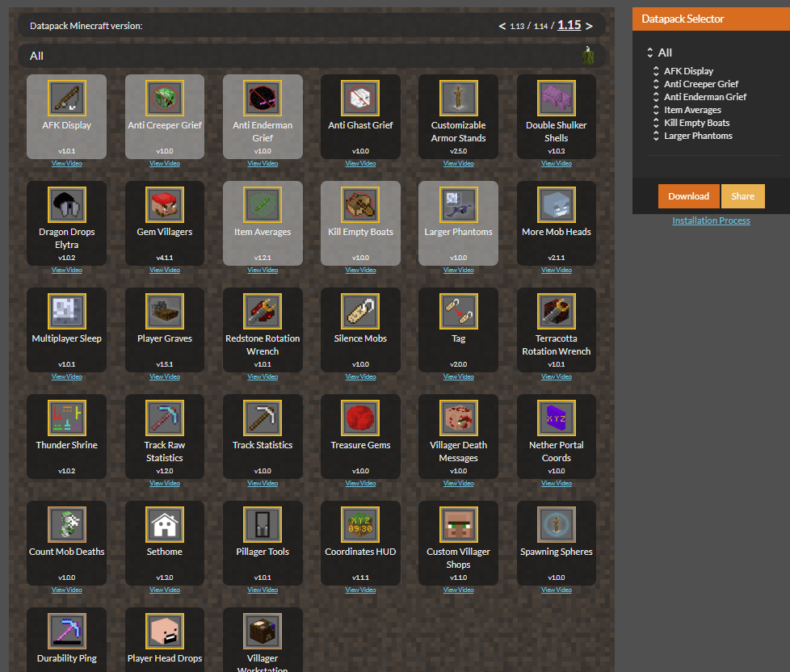Image resolution: width=790 pixels, height=672 pixels.
Task: Click the Count Mob Deaths icon
Action: [x=66, y=524]
